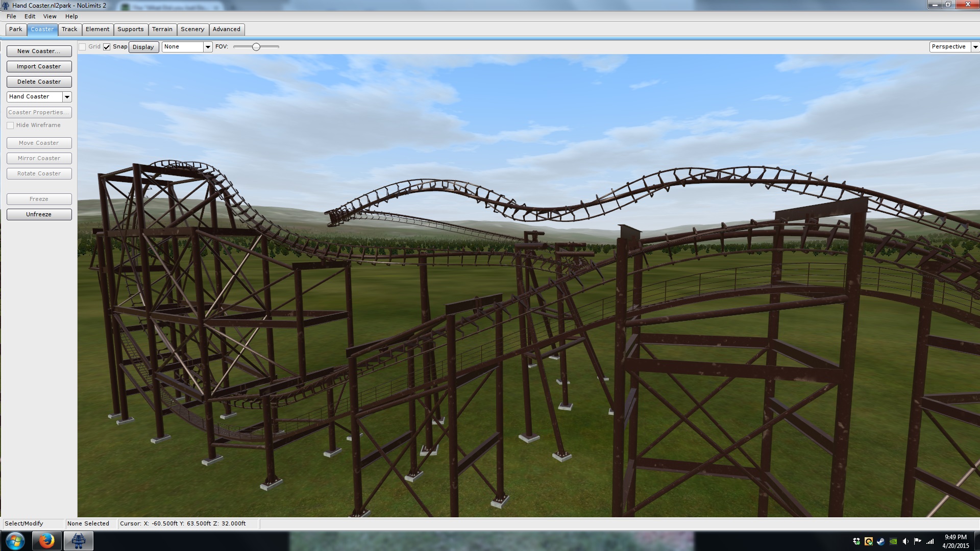Switch to the Supports tab
Viewport: 980px width, 551px height.
[130, 30]
